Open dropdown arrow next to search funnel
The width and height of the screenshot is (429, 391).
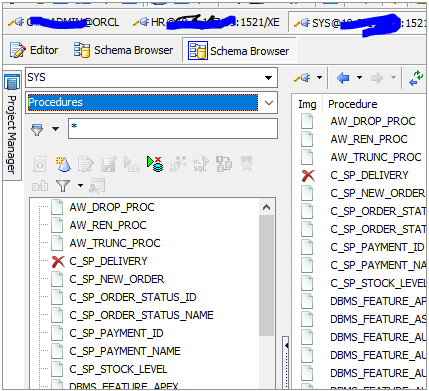tap(55, 129)
